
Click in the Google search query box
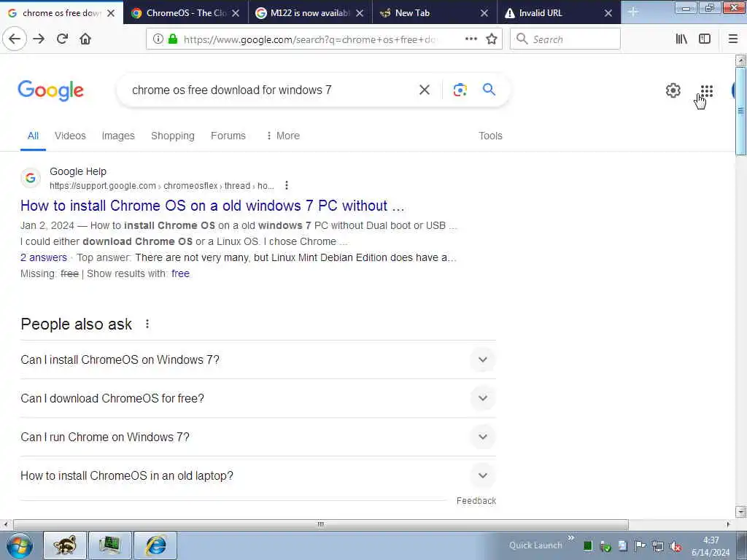(271, 90)
